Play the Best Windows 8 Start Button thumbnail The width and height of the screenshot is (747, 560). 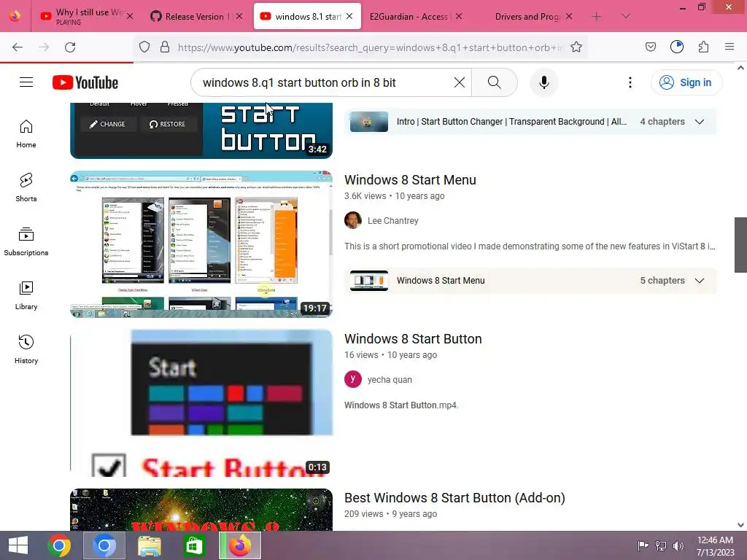point(201,510)
